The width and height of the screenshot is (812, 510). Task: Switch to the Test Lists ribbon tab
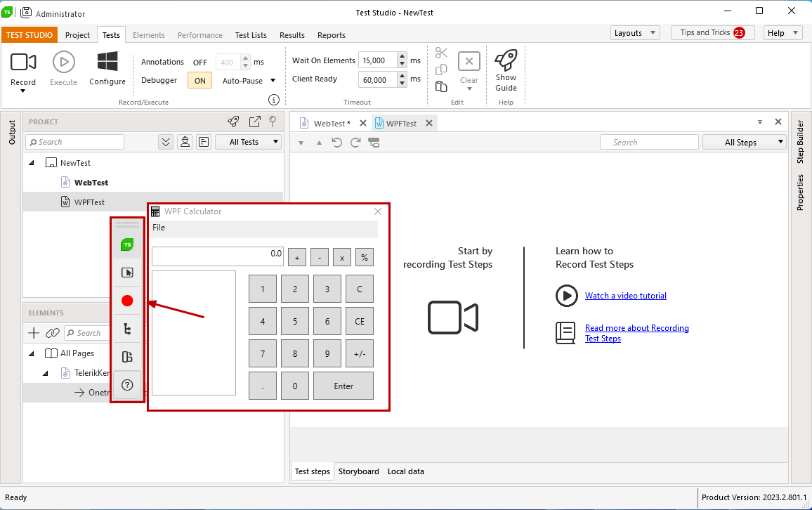251,35
